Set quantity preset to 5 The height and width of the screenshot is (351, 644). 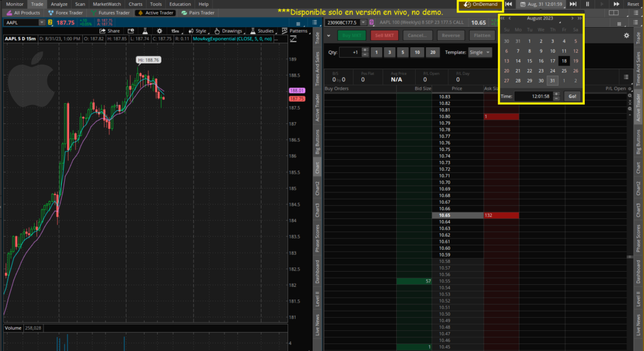pos(402,52)
